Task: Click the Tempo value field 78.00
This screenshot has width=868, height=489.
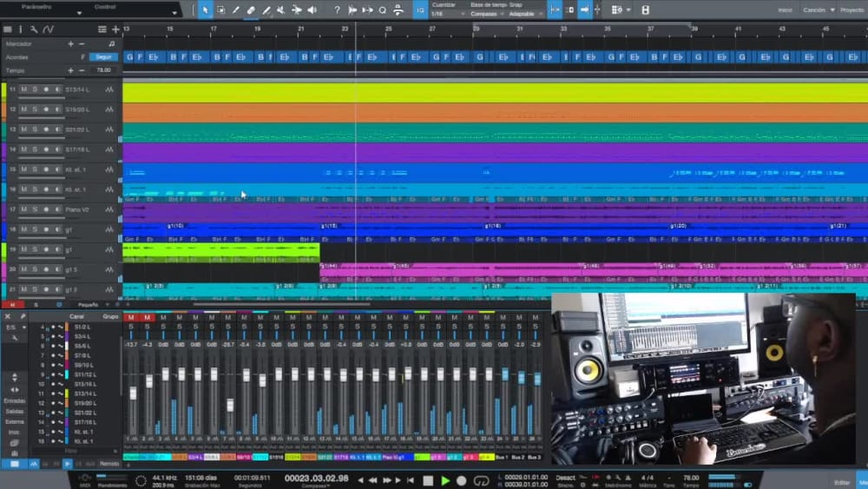Action: point(104,70)
